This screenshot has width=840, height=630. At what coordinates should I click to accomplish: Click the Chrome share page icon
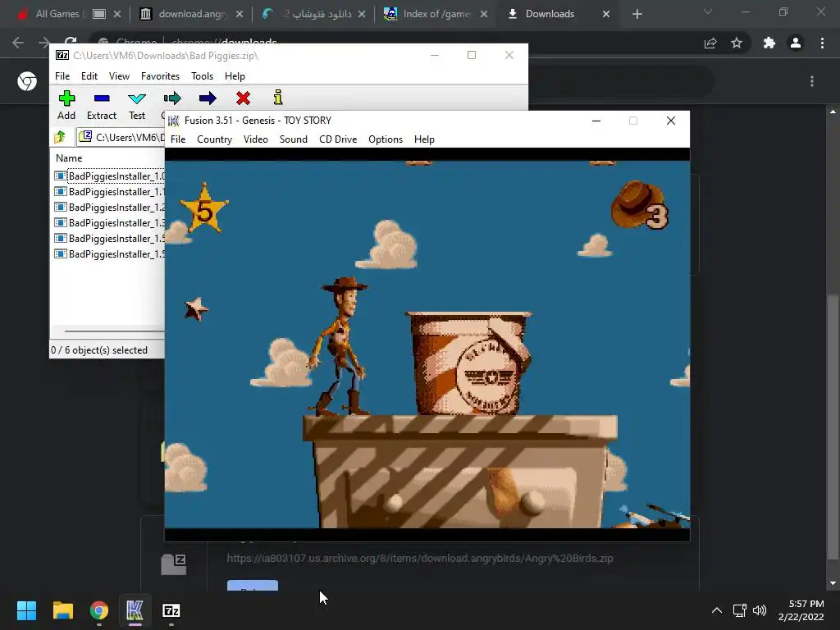click(710, 43)
